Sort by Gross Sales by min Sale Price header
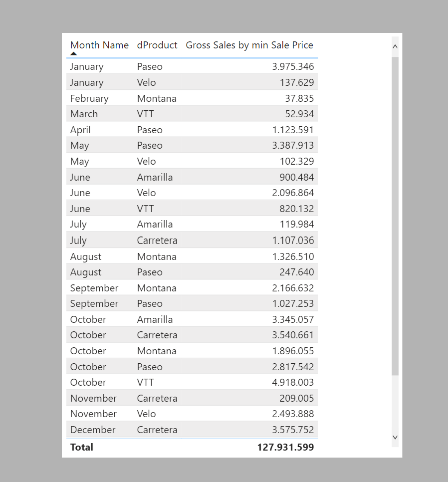 249,45
